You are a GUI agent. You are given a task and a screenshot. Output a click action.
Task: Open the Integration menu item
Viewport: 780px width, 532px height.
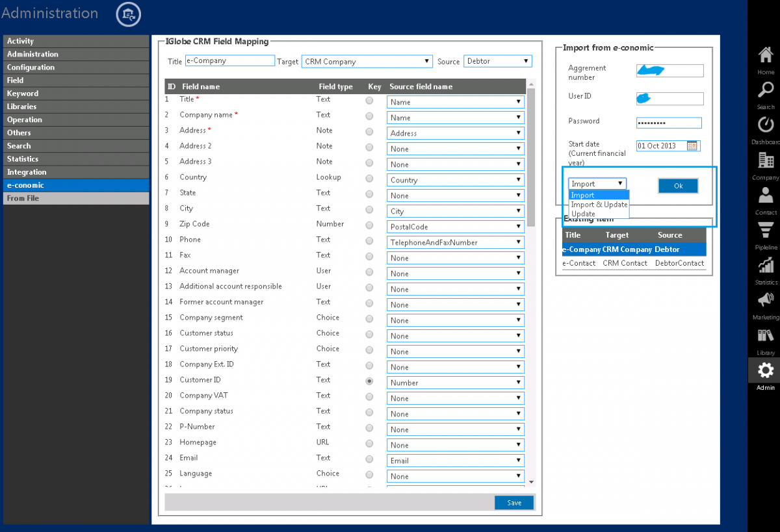pos(76,172)
